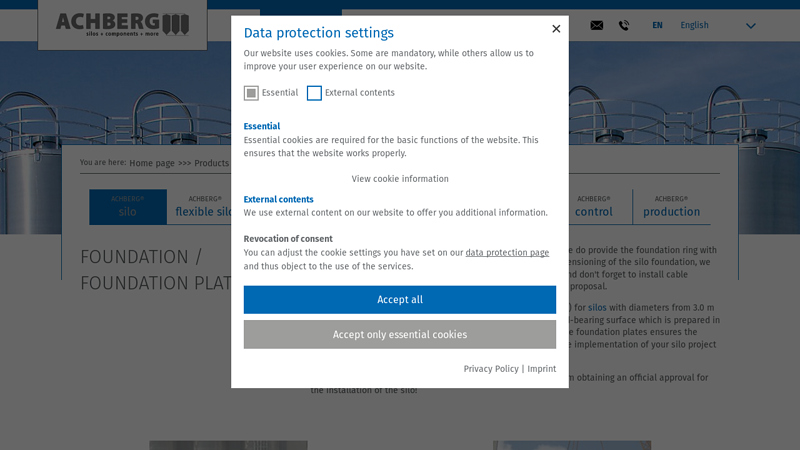Click Accept only essential cookies
The image size is (800, 450).
400,335
